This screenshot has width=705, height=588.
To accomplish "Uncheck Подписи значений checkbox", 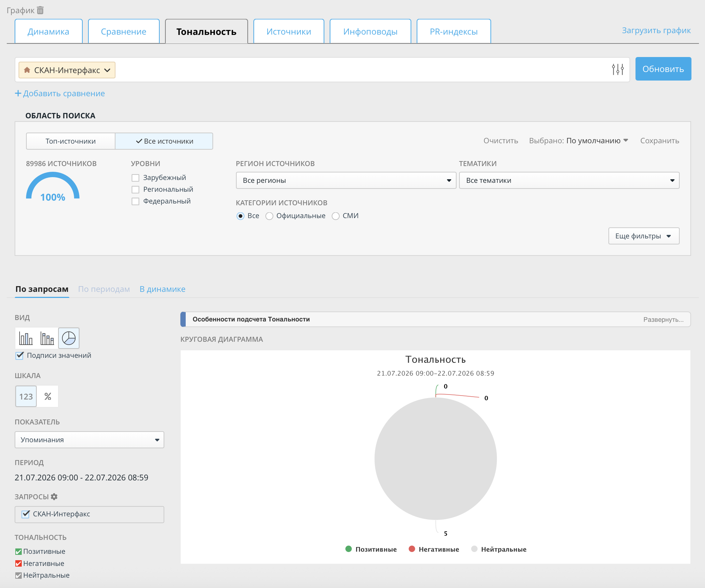I will 20,356.
